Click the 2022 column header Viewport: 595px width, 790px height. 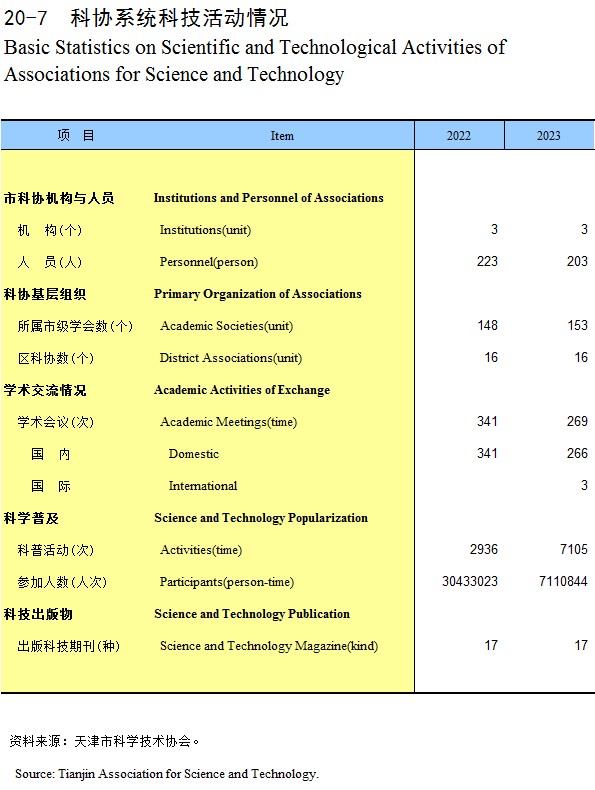pos(458,136)
